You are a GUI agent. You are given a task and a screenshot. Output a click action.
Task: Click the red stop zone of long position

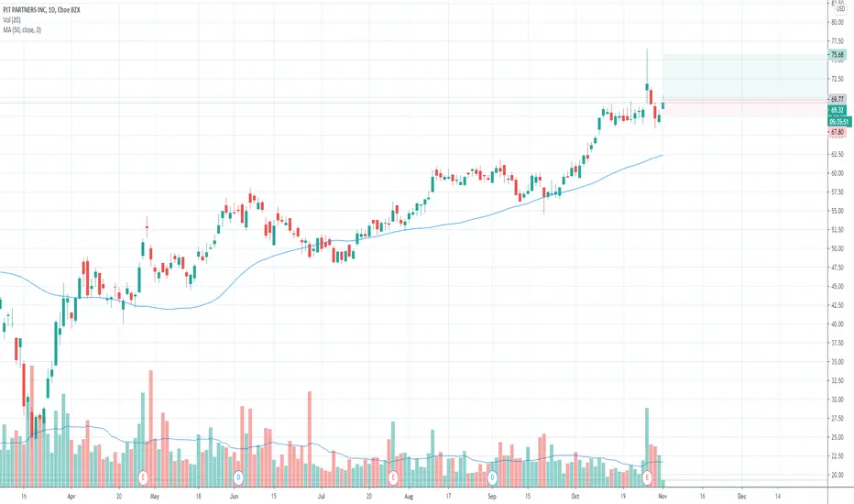745,107
